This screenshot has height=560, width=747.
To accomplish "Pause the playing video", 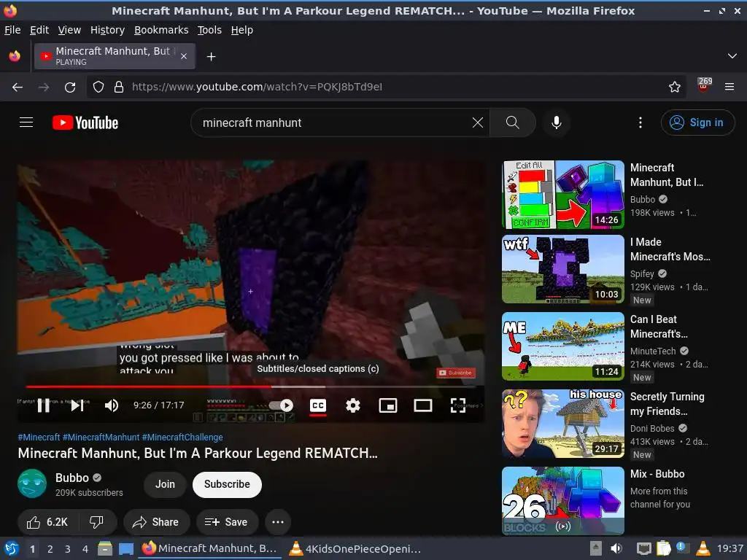I will pos(43,405).
